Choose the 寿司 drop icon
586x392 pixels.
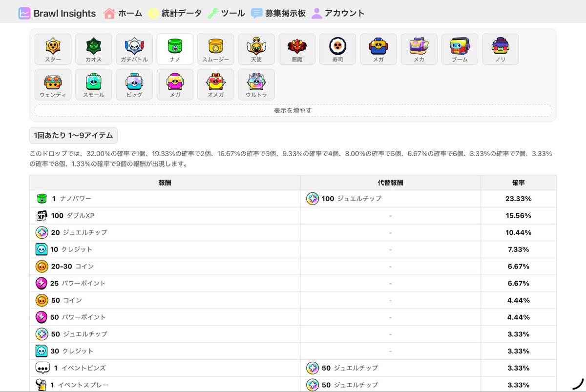(338, 49)
